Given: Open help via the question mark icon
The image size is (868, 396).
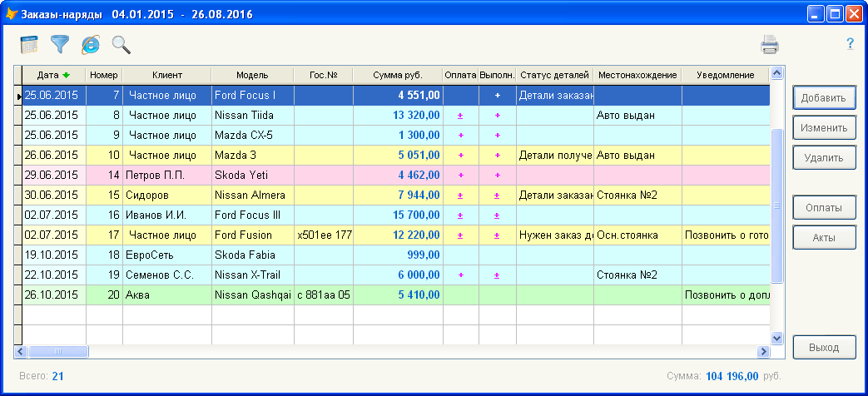Looking at the screenshot, I should click(x=851, y=44).
